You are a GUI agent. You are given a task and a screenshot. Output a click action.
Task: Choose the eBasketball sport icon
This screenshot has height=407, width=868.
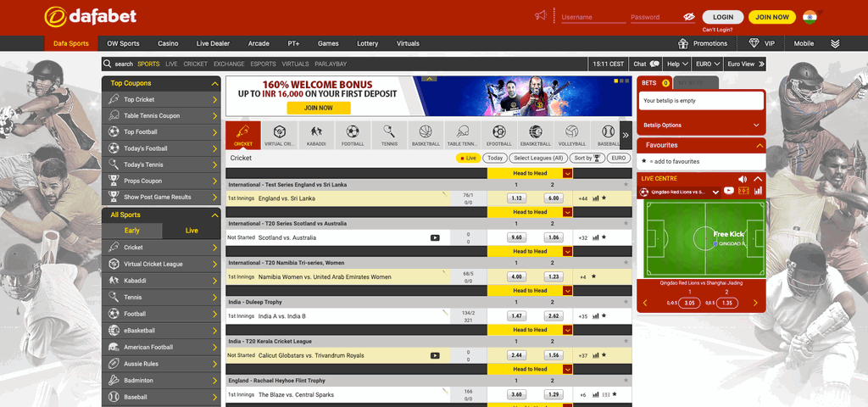[x=536, y=135]
